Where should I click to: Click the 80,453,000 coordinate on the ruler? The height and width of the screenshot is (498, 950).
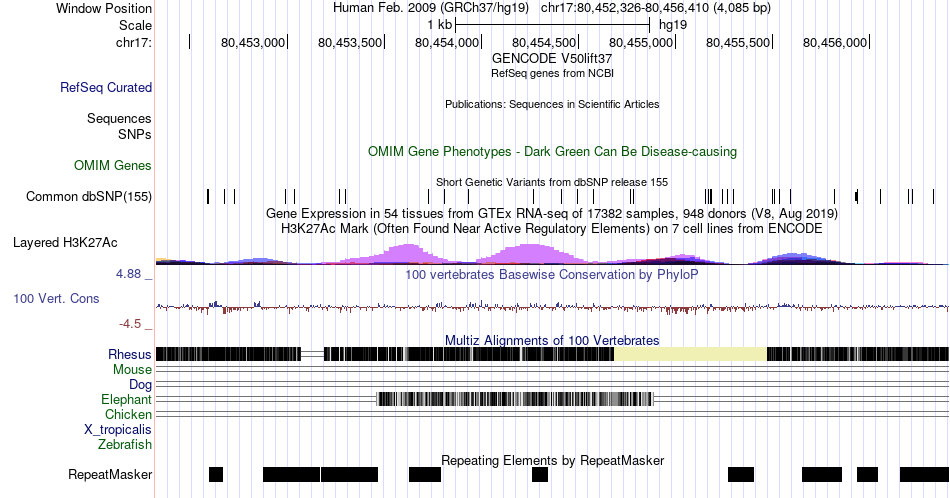pyautogui.click(x=253, y=42)
